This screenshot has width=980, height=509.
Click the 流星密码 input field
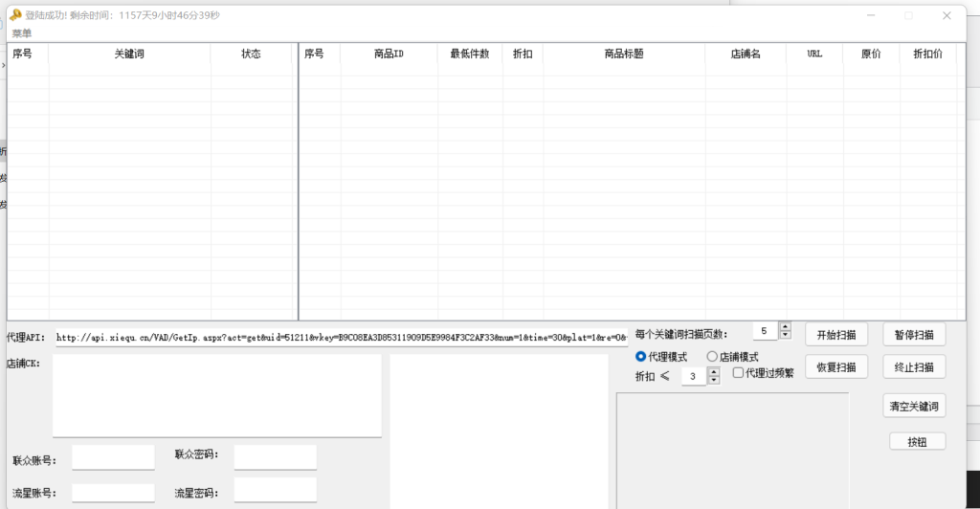click(x=275, y=492)
